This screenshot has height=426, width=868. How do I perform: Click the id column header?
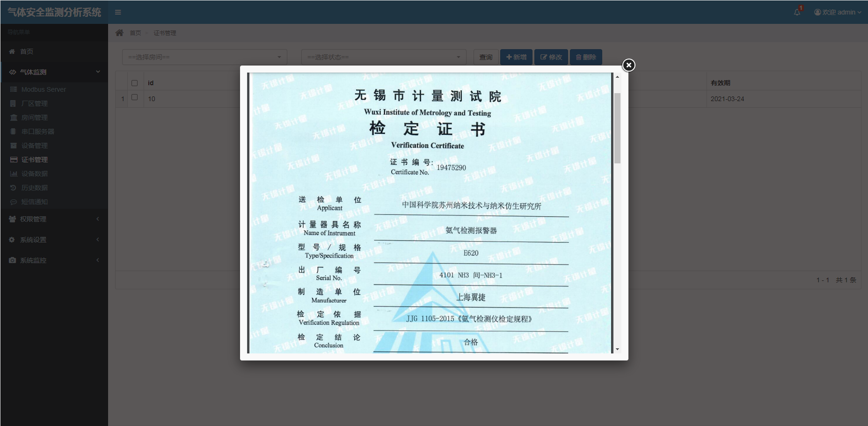[x=151, y=83]
